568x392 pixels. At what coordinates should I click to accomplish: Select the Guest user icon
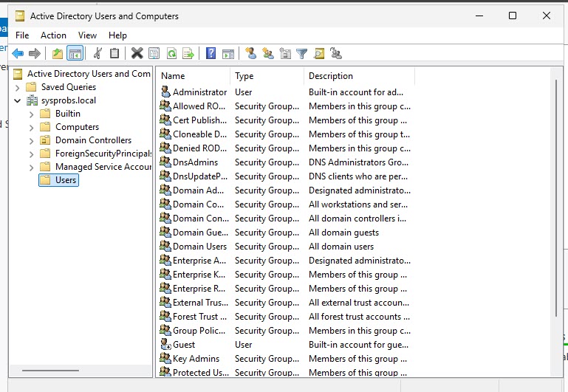pyautogui.click(x=165, y=344)
